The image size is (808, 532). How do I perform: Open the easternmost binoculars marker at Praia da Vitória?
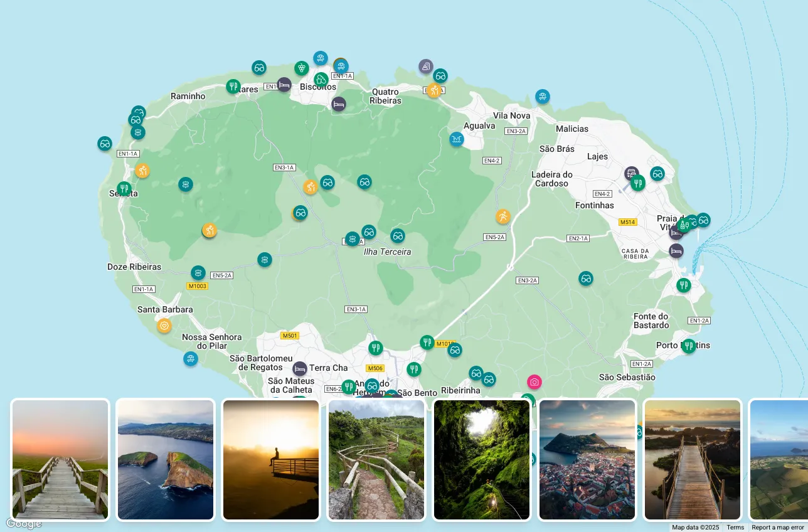(703, 220)
